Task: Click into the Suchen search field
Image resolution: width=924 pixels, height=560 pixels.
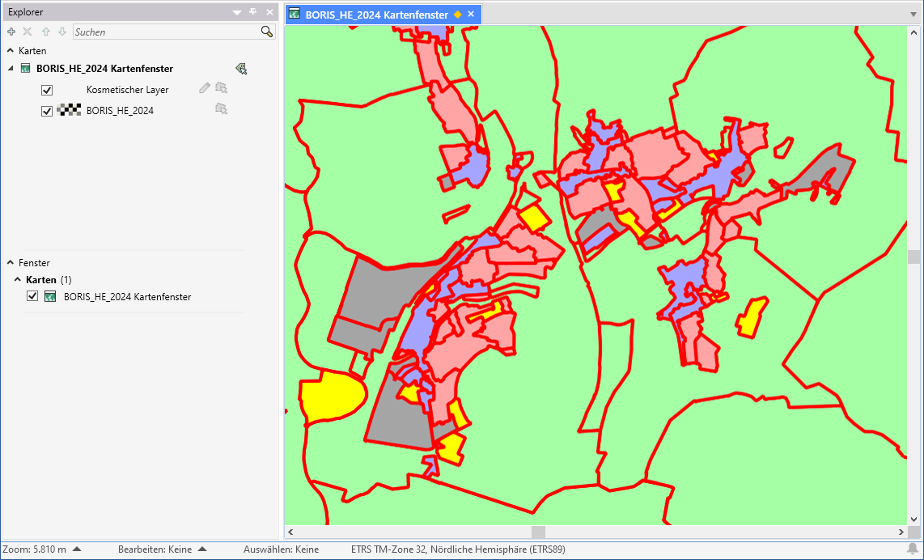Action: coord(165,32)
